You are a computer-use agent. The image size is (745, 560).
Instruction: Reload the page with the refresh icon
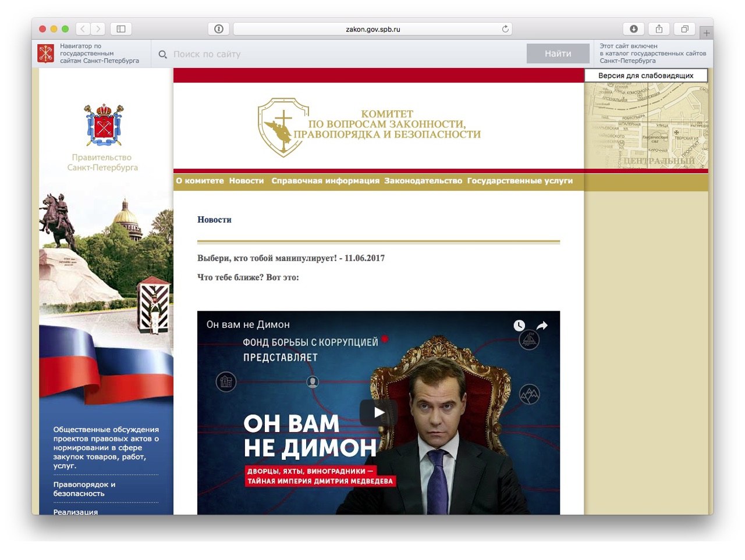(x=505, y=28)
